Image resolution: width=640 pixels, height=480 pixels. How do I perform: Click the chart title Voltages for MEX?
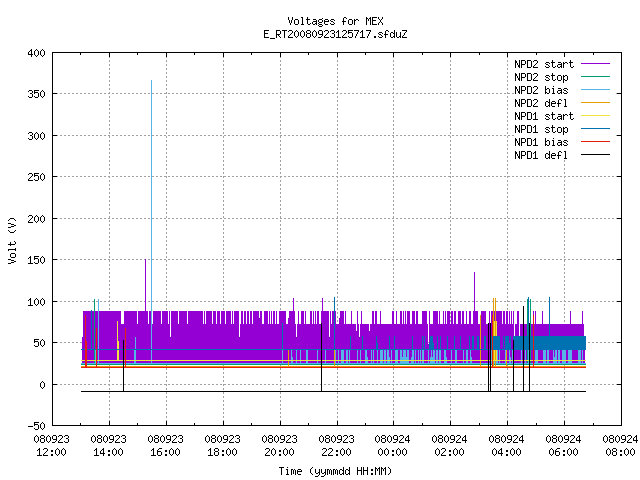335,21
